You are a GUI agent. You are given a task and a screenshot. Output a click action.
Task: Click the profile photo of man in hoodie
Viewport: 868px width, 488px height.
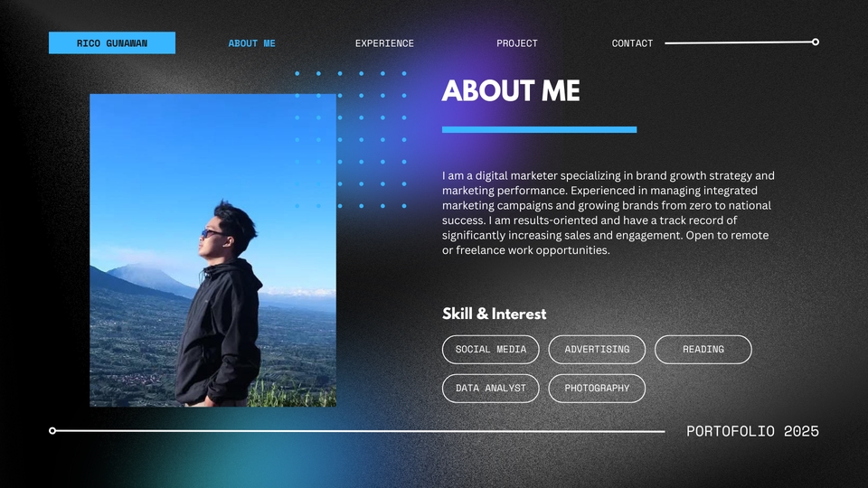click(x=212, y=250)
